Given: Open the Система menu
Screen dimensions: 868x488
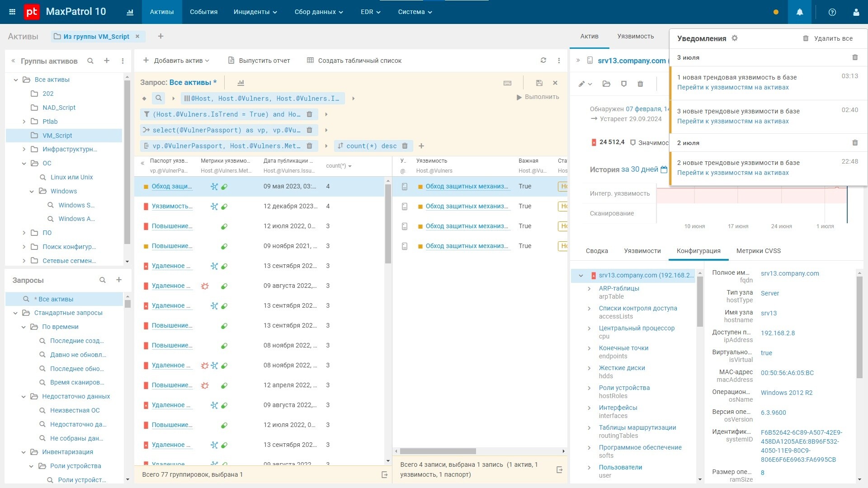Looking at the screenshot, I should pos(415,12).
